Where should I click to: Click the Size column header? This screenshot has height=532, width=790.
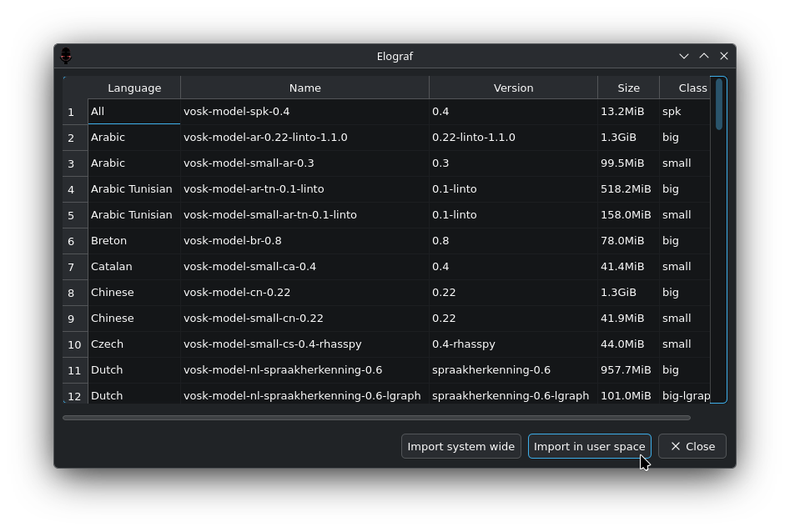tap(629, 88)
